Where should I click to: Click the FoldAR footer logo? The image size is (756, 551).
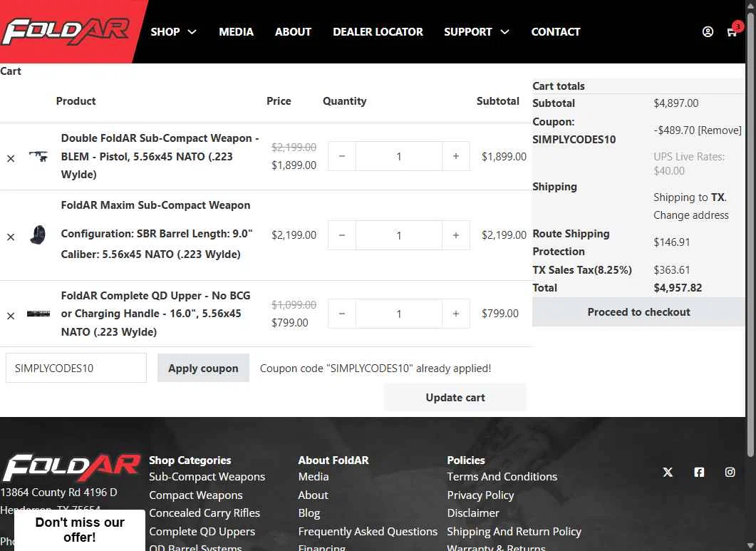71,468
